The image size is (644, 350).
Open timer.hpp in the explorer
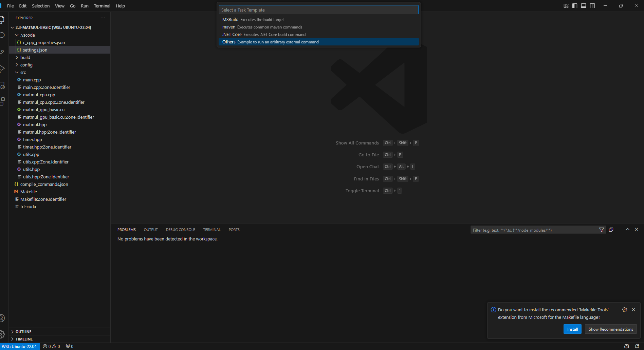[x=33, y=139]
